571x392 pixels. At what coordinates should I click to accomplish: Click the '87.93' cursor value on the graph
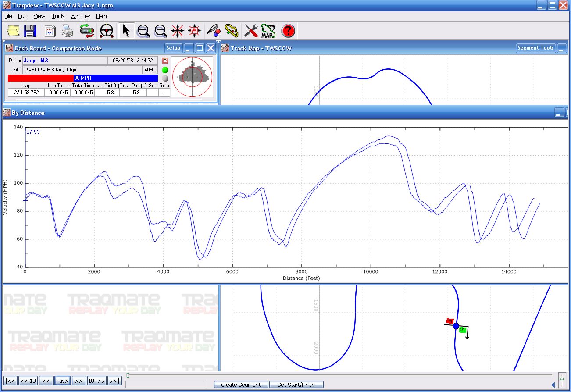click(33, 132)
